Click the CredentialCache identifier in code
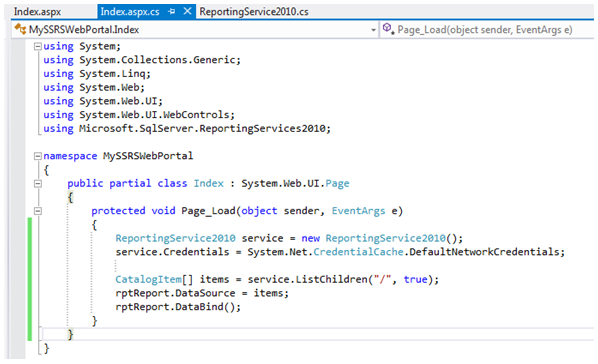 click(358, 252)
